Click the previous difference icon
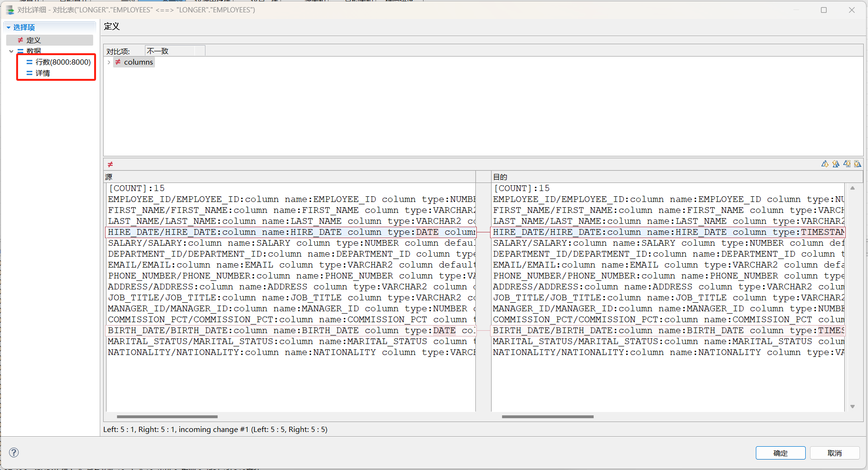Screen dimensions: 868x470 tap(836, 164)
